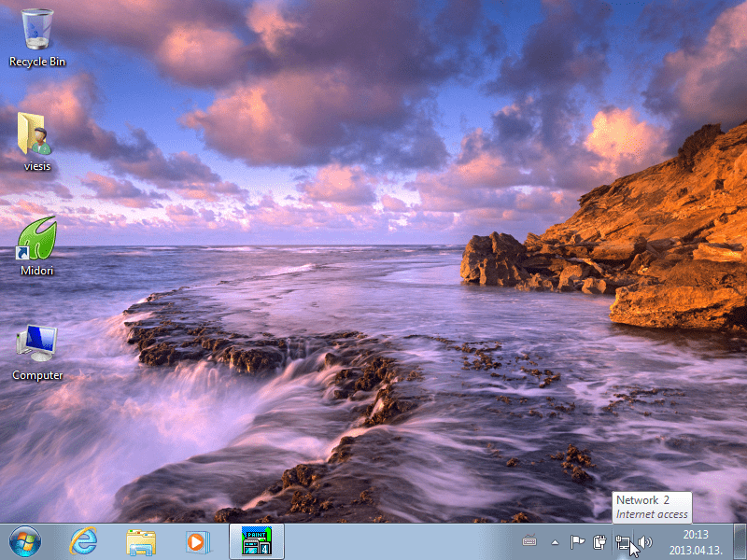Screen dimensions: 747x560
Task: Click the power plug tray icon
Action: [x=599, y=542]
